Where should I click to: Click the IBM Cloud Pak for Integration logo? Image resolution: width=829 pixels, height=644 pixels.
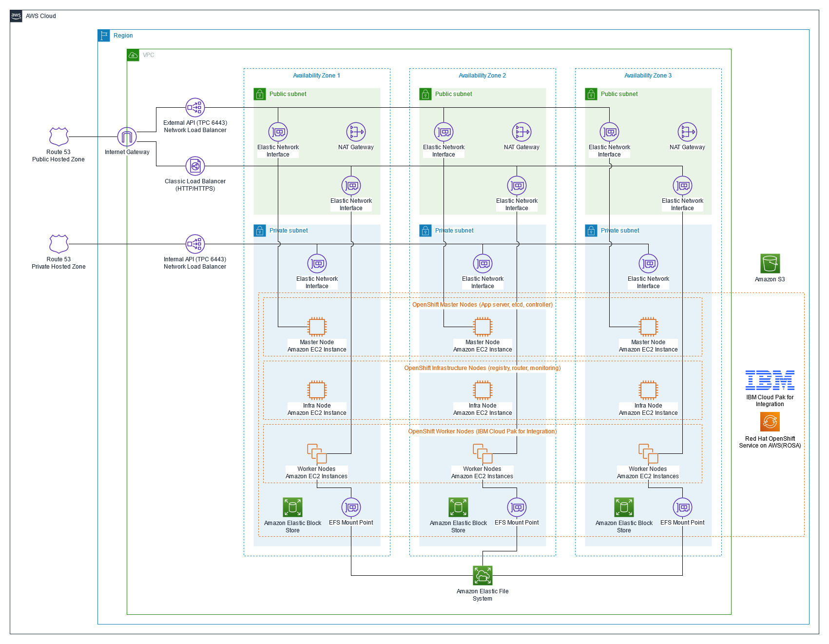pos(770,381)
